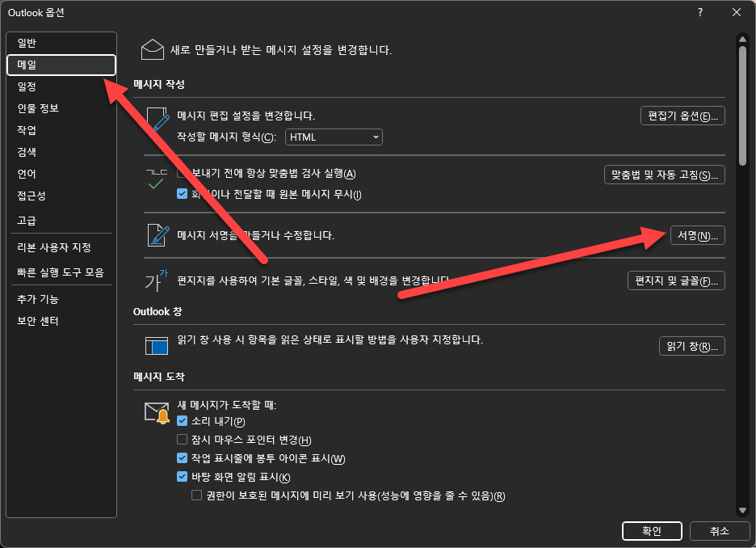Open 접근성 options category

point(61,196)
